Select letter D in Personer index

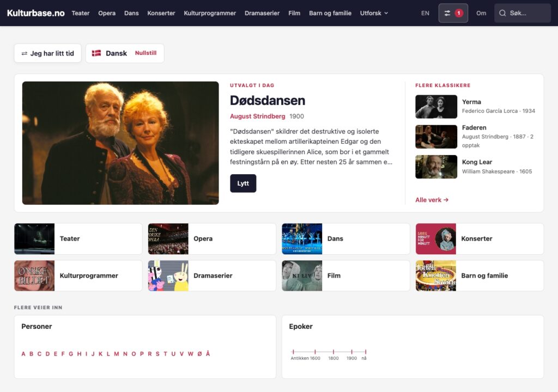48,353
